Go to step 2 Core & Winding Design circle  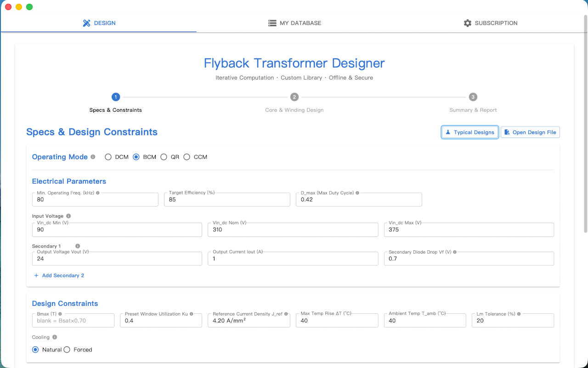pos(294,97)
